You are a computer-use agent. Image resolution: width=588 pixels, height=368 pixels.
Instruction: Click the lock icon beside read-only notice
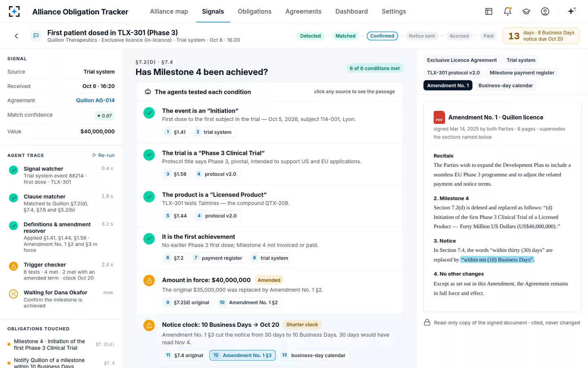(427, 323)
